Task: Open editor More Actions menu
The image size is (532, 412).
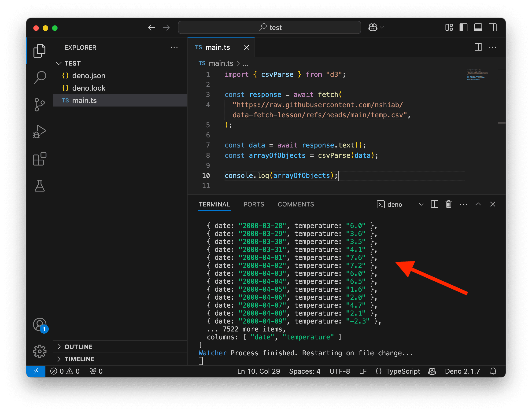Action: pos(492,47)
